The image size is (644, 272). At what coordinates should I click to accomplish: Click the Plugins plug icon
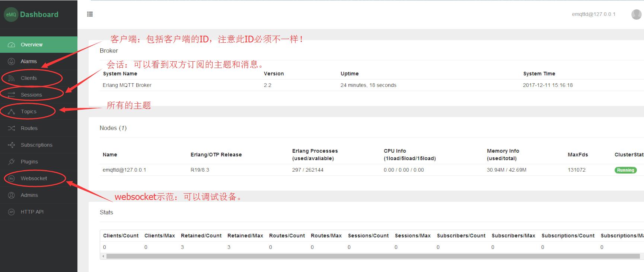[12, 162]
